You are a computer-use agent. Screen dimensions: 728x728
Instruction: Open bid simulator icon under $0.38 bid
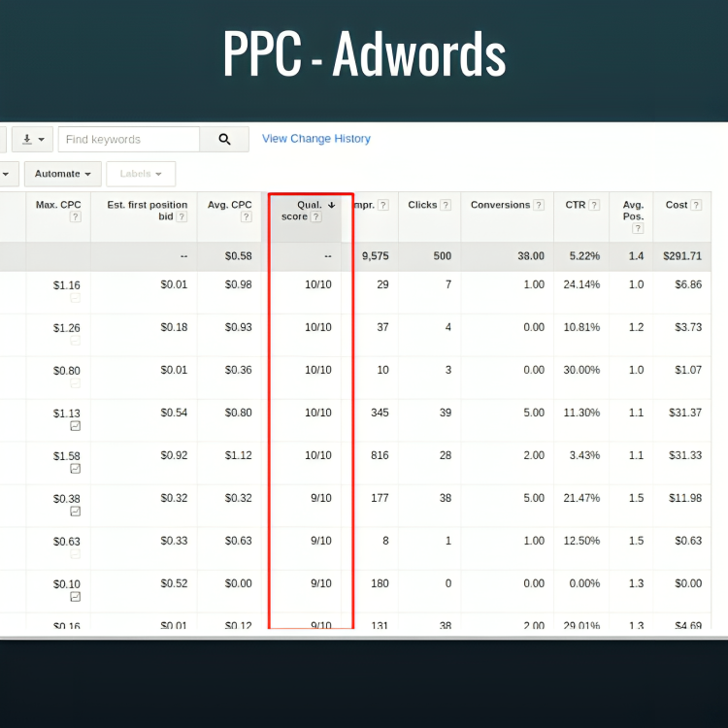click(75, 512)
